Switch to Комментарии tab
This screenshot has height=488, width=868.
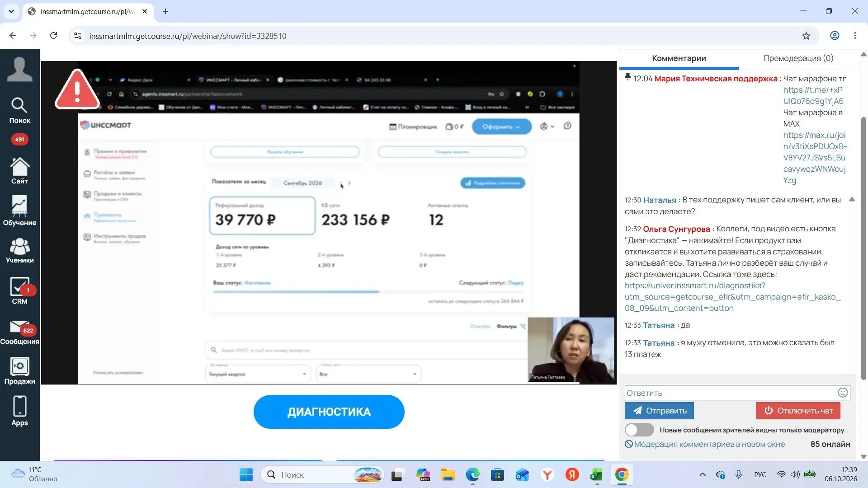coord(679,58)
